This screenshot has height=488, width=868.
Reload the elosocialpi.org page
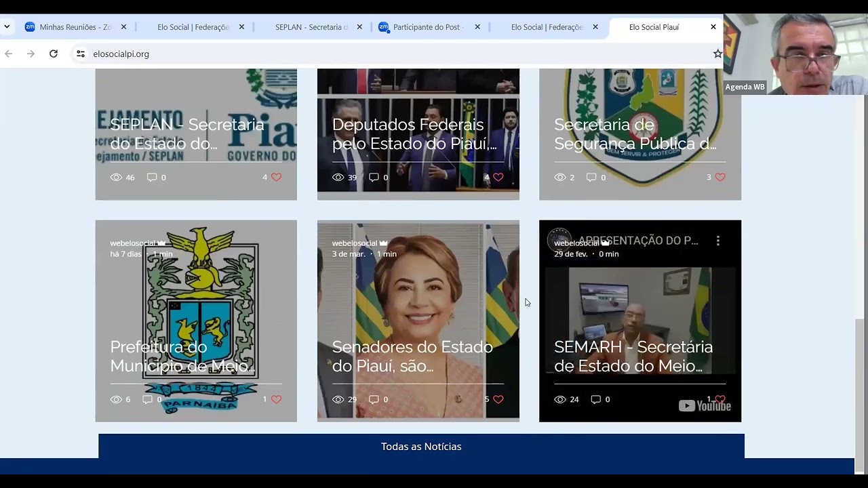click(x=54, y=54)
